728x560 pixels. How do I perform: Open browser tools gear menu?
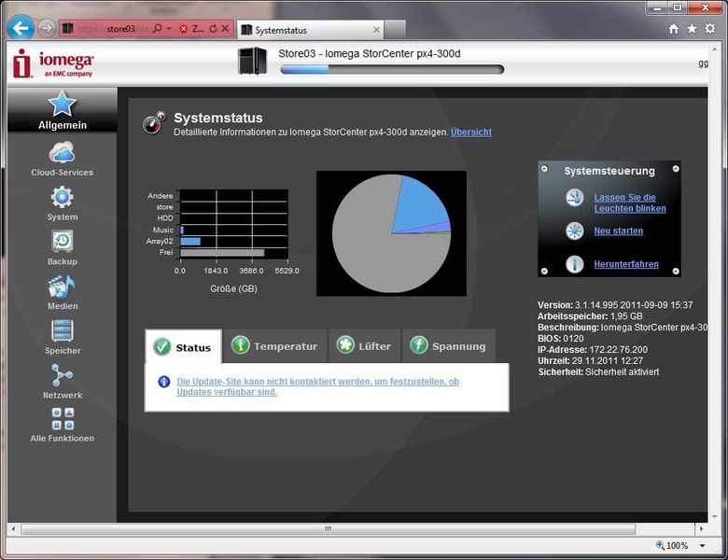coord(710,29)
